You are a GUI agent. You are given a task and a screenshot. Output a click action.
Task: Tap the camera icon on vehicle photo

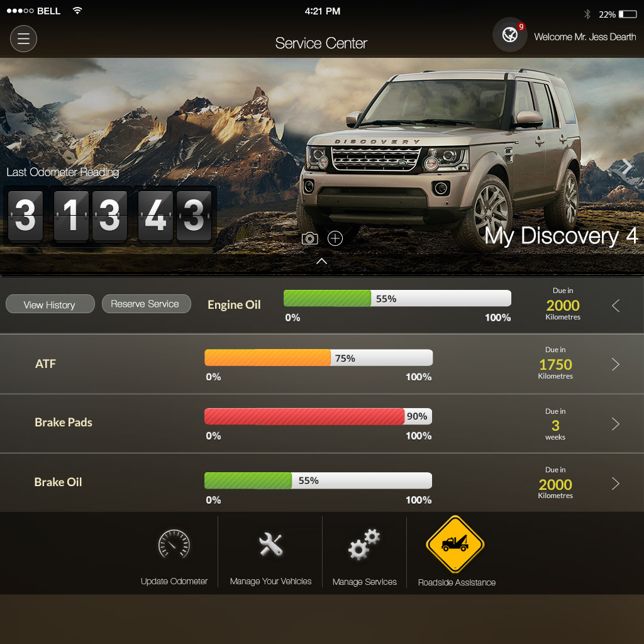[x=309, y=238]
